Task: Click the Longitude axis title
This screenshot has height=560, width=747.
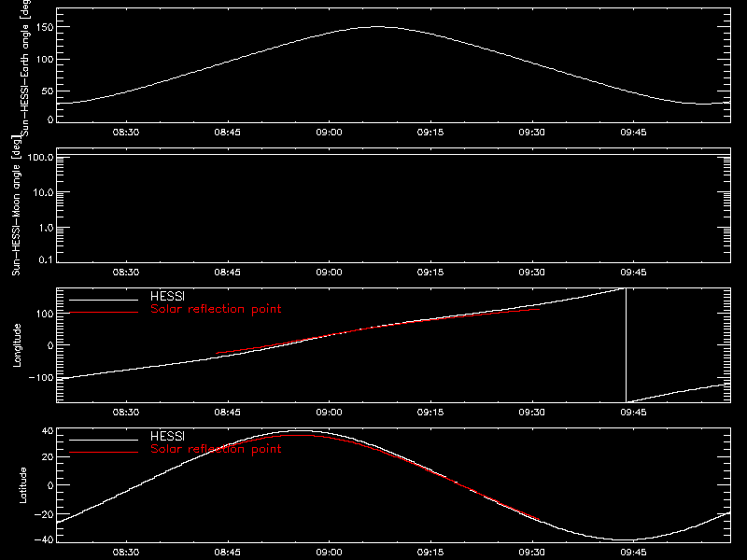Action: (17, 345)
